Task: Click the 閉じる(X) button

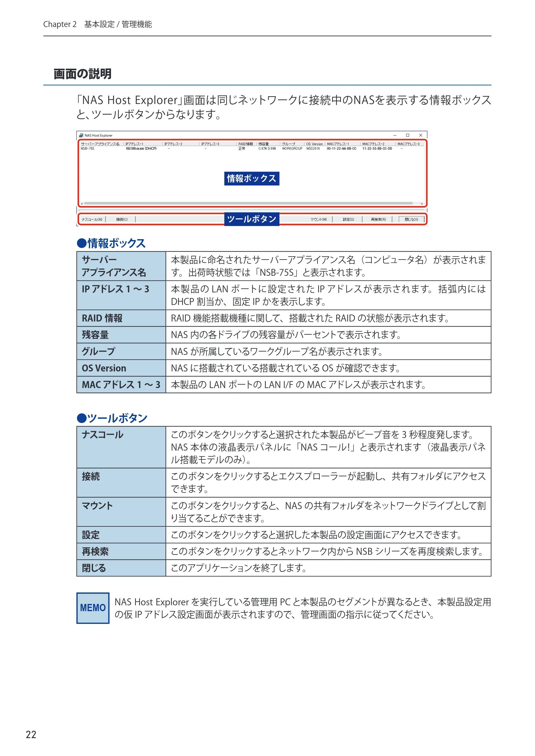Action: coord(411,219)
